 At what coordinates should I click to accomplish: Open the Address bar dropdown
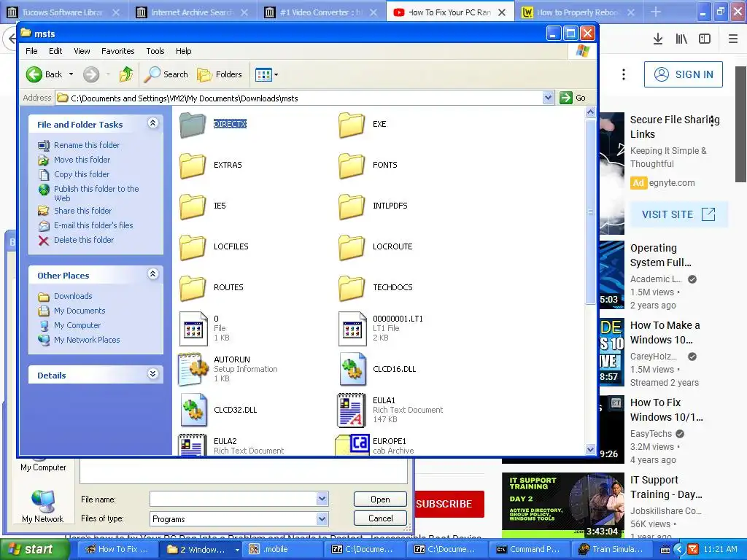tap(548, 98)
